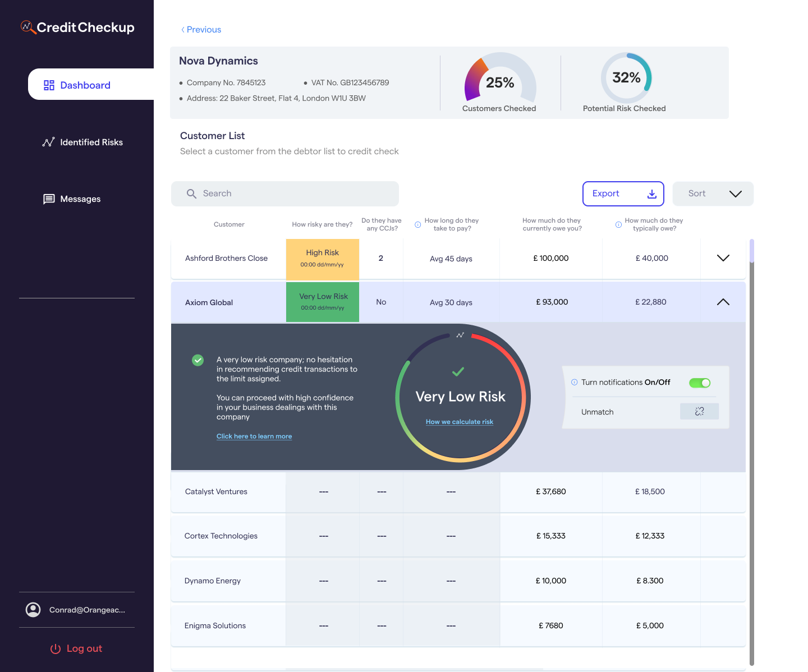This screenshot has width=808, height=672.
Task: Click the user profile avatar icon
Action: [33, 610]
